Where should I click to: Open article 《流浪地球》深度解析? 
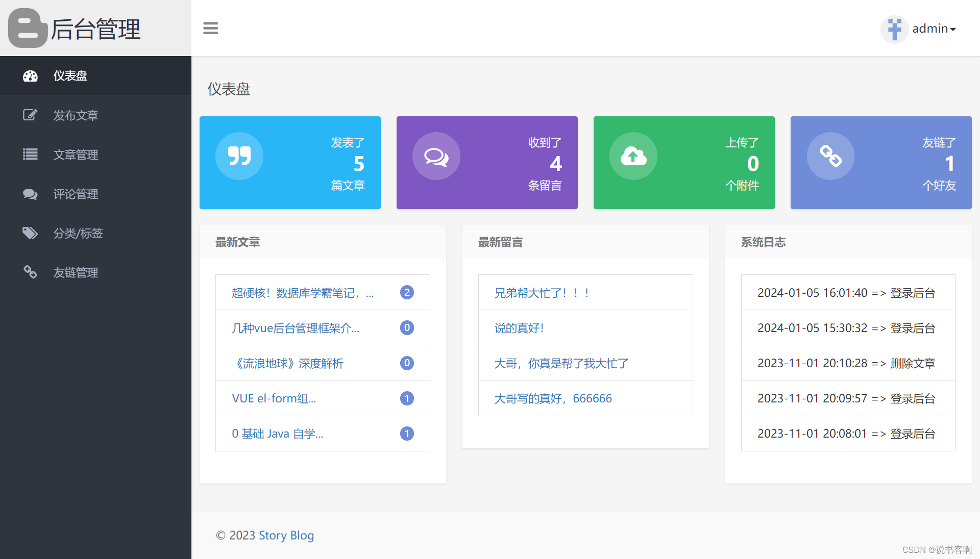click(287, 363)
